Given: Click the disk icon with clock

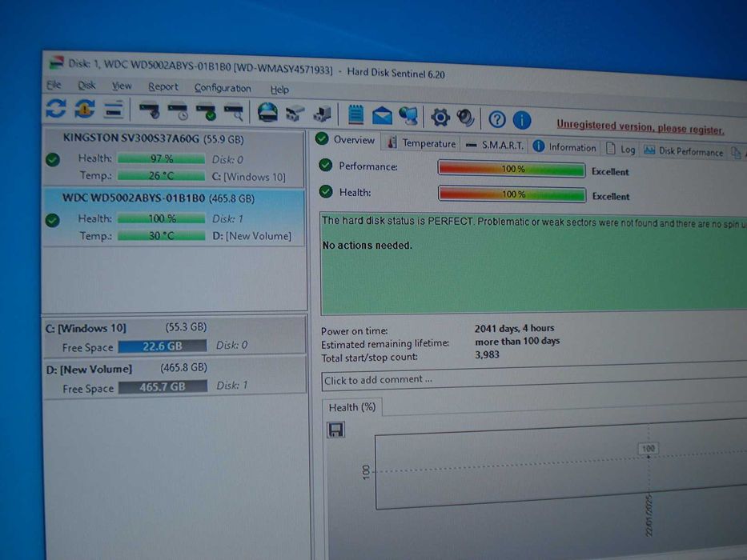Looking at the screenshot, I should pyautogui.click(x=178, y=111).
